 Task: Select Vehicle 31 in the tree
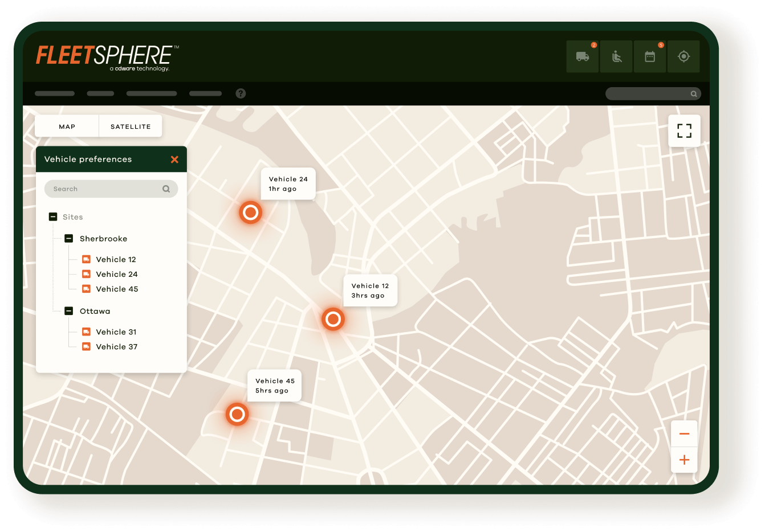tap(116, 332)
